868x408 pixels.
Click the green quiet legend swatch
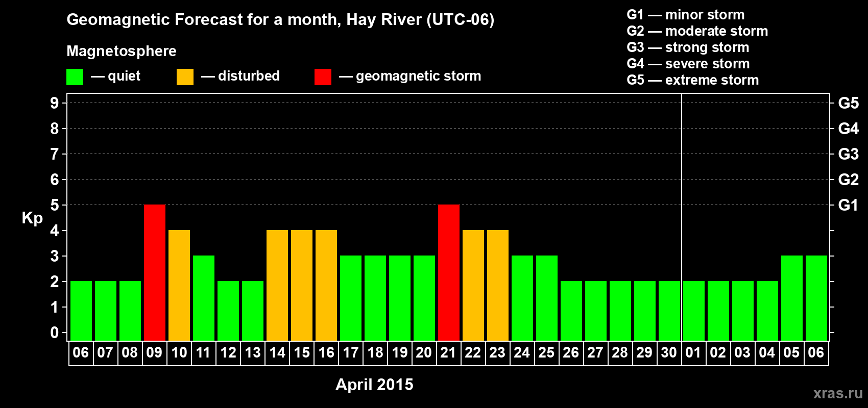tap(75, 77)
